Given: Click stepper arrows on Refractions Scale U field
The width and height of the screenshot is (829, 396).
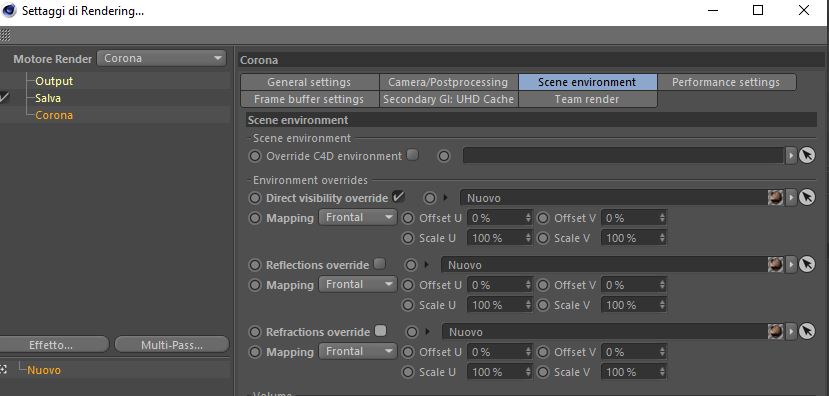Looking at the screenshot, I should tap(528, 372).
